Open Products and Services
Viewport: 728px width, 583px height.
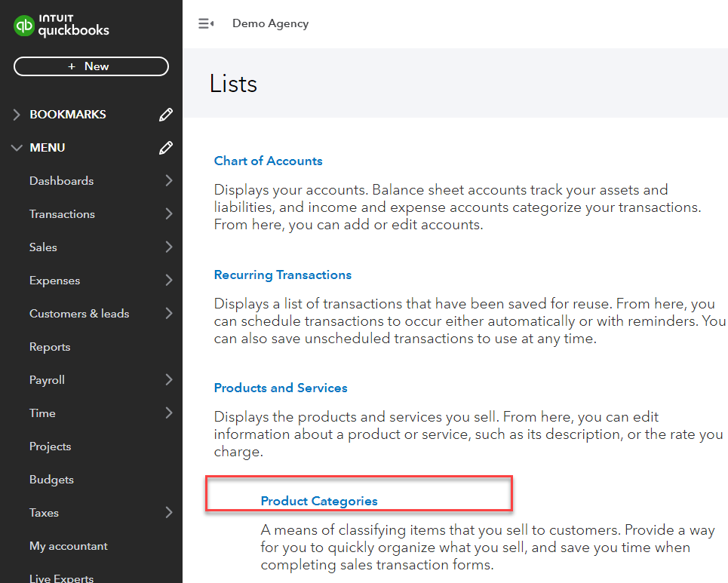pos(281,388)
